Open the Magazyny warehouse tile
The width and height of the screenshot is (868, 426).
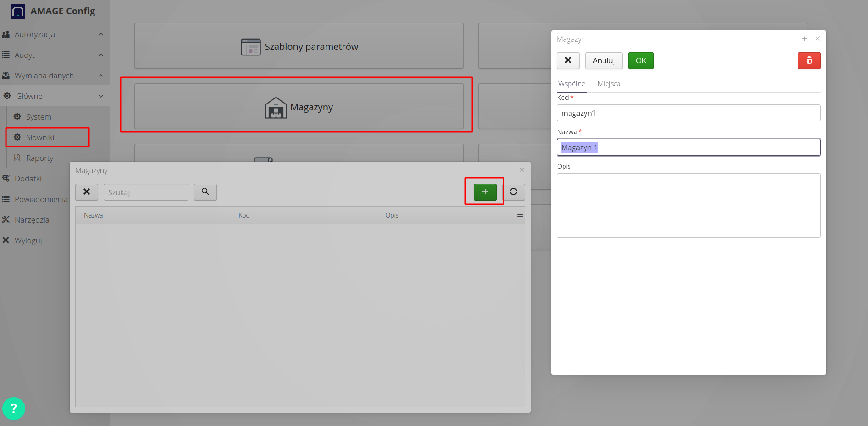pyautogui.click(x=299, y=107)
